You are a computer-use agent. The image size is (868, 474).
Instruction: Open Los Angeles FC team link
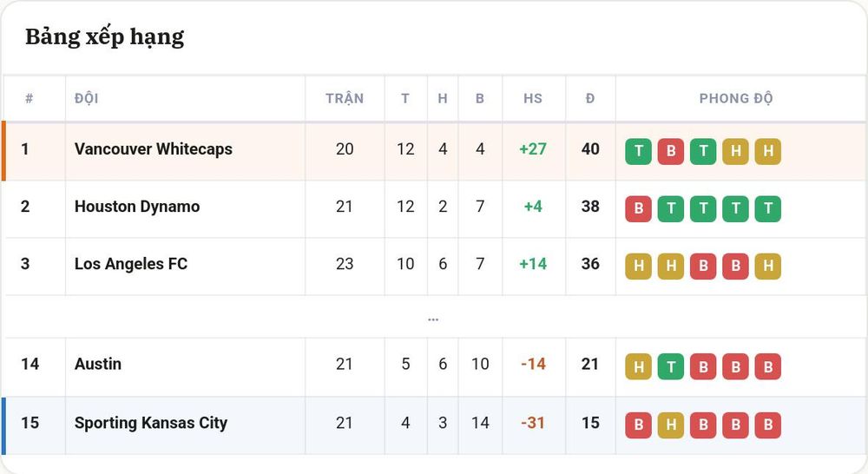[131, 264]
